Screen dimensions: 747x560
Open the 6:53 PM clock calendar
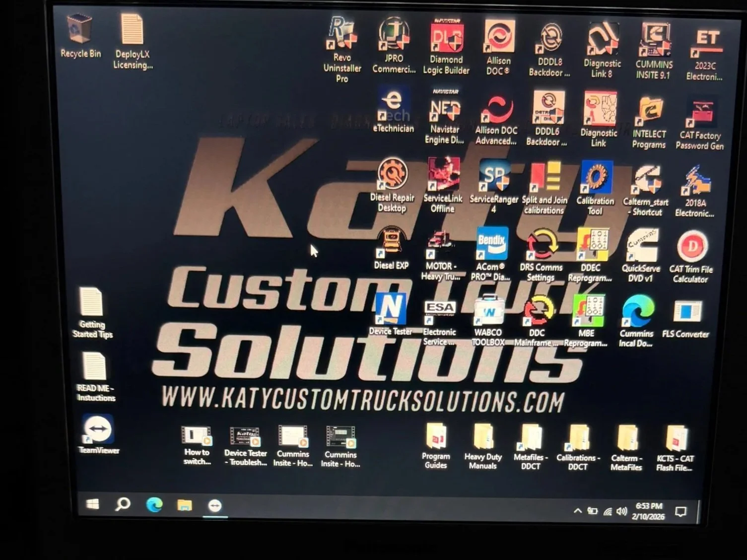649,511
